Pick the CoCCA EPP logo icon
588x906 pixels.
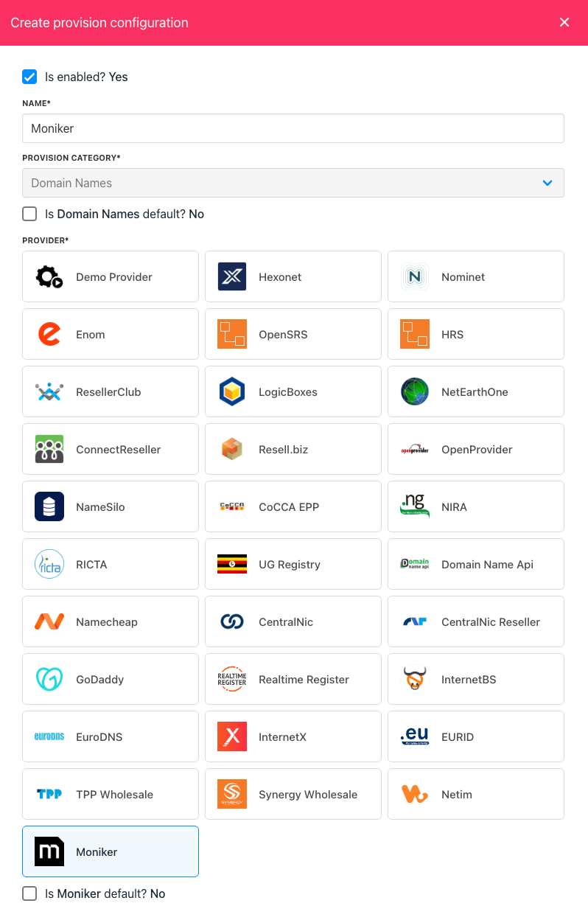click(232, 506)
